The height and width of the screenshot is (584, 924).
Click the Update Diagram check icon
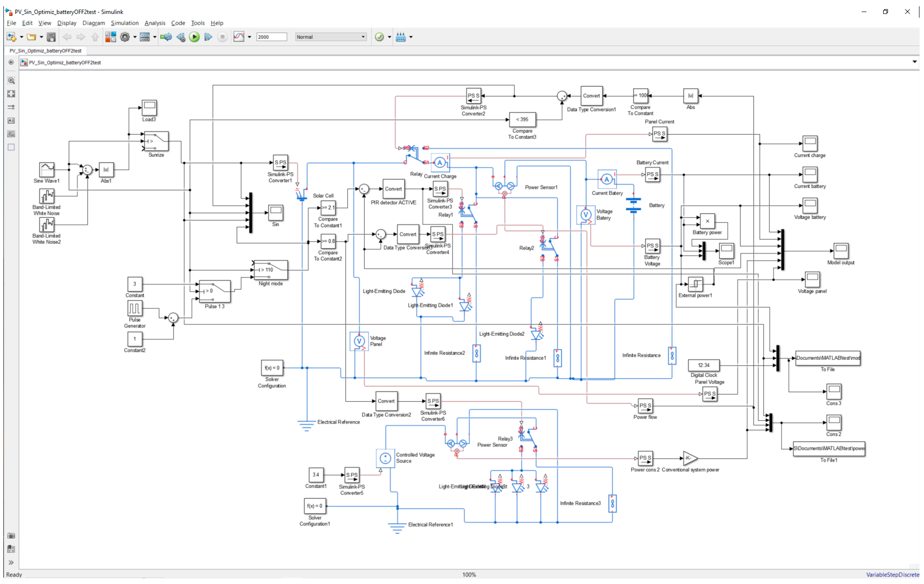379,37
